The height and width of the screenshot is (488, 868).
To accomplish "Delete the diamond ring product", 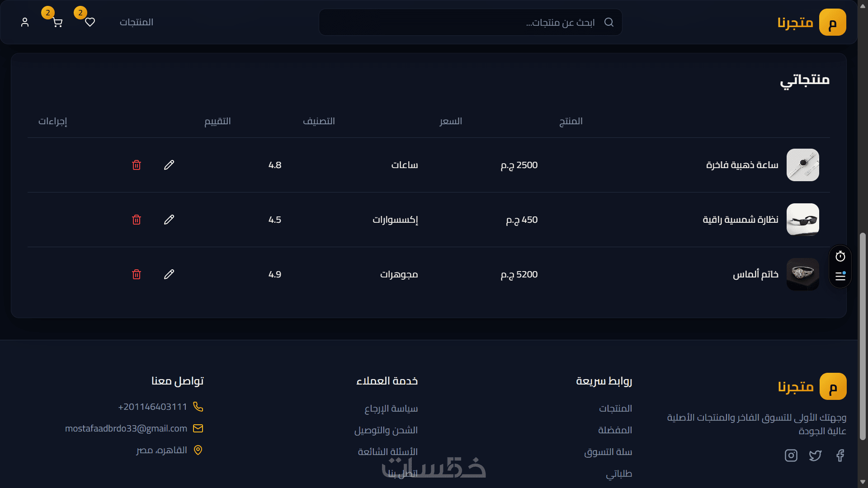I will 137,274.
